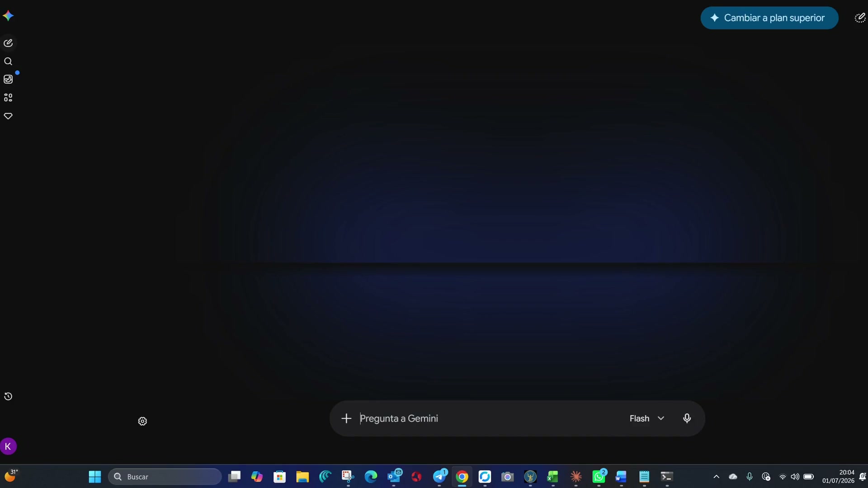Viewport: 868px width, 488px height.
Task: Open File Explorer from the taskbar
Action: coord(302,477)
